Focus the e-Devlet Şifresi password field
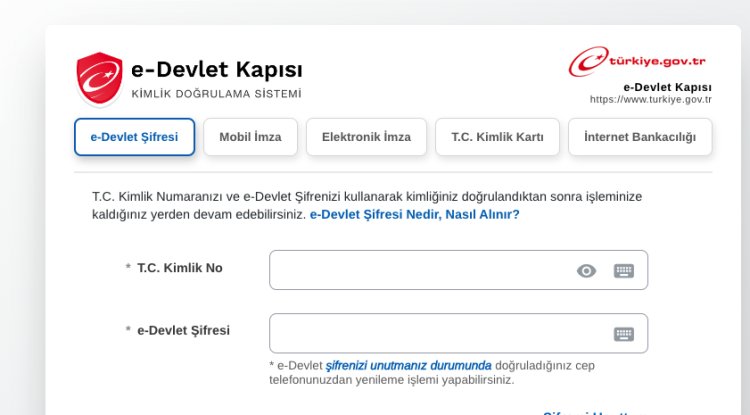Image resolution: width=750 pixels, height=415 pixels. coord(458,333)
